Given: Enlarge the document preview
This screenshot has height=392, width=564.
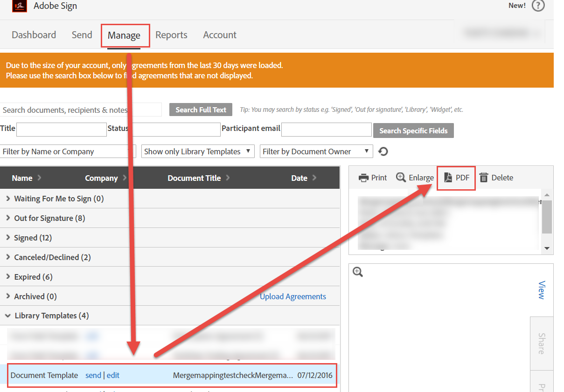Looking at the screenshot, I should pos(415,178).
